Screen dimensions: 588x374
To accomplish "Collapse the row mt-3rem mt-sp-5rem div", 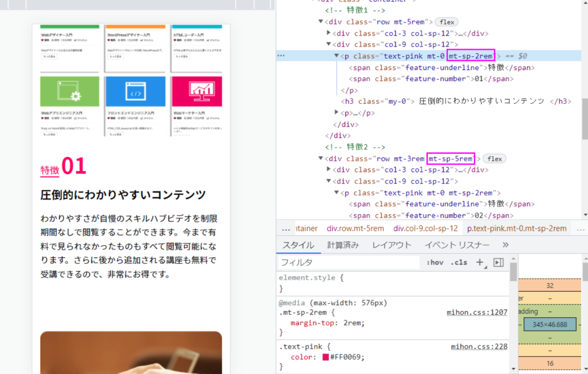I will [x=320, y=159].
